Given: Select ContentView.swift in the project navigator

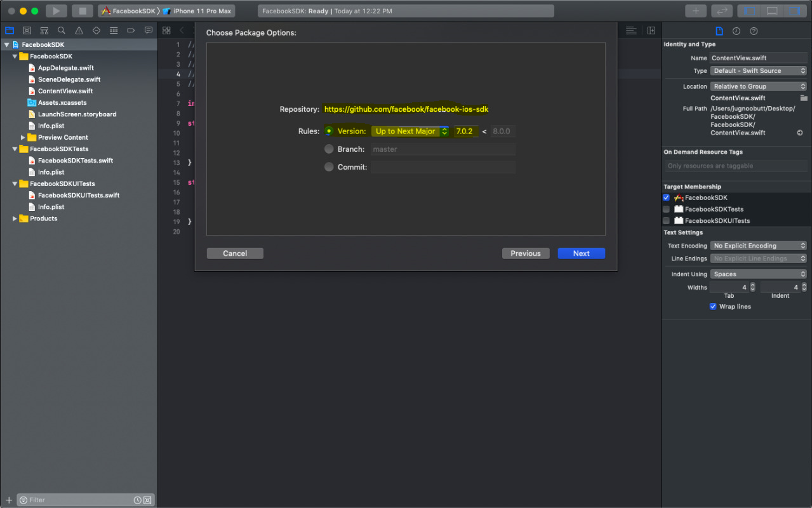Looking at the screenshot, I should point(65,91).
